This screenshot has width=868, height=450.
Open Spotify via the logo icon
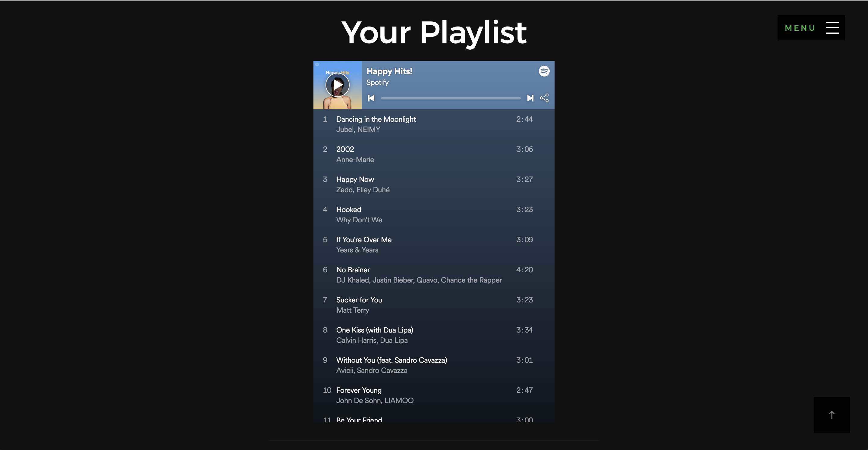544,71
